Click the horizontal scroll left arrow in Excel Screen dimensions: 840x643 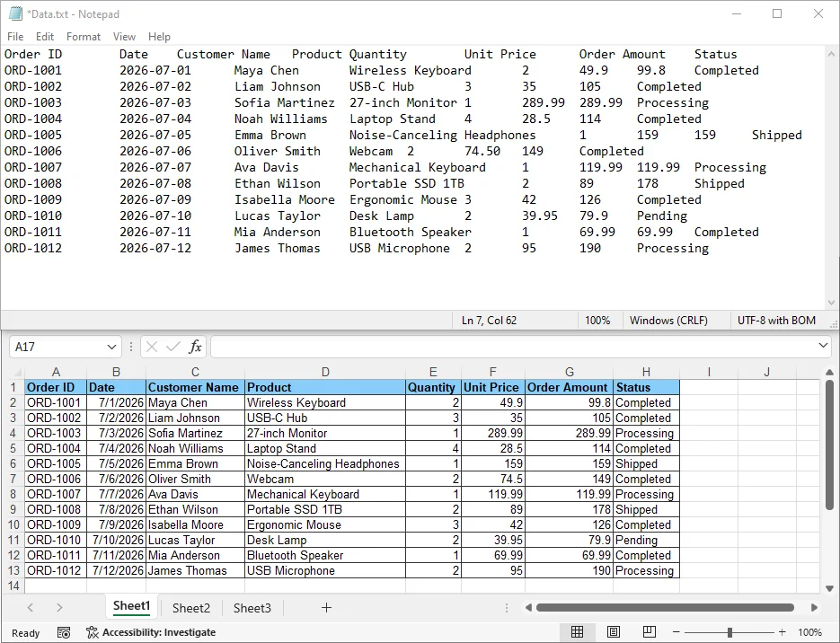529,608
